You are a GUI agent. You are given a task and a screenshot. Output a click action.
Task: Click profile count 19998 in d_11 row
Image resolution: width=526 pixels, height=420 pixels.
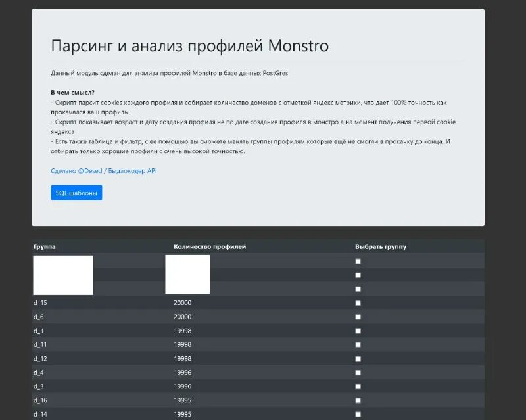point(183,345)
